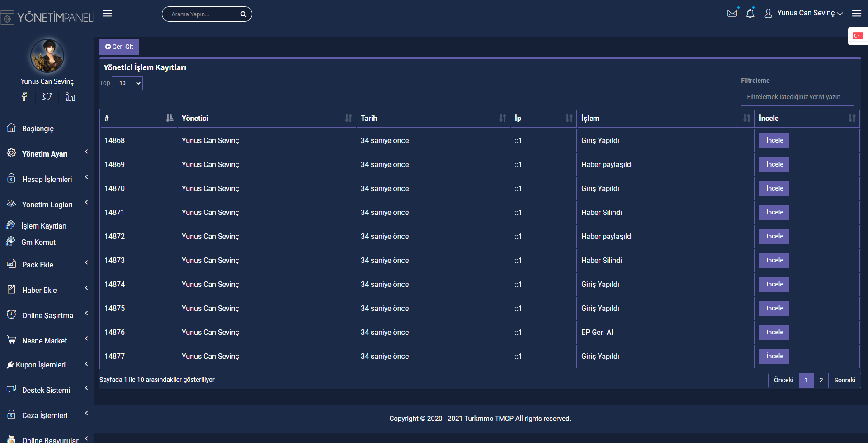Screen dimensions: 868x443
Task: Go to page 2
Action: pyautogui.click(x=821, y=381)
